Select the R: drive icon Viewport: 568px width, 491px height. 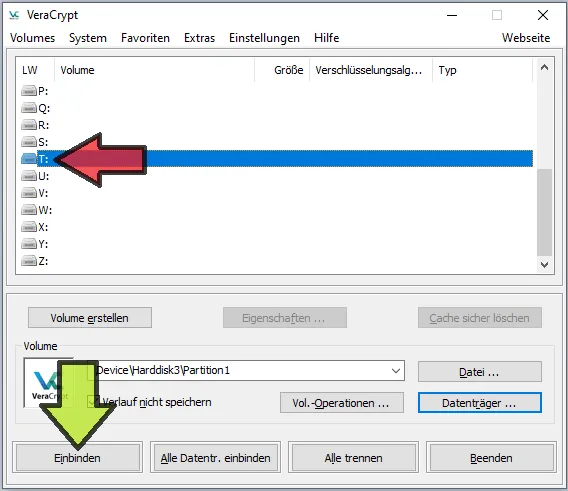(x=29, y=125)
